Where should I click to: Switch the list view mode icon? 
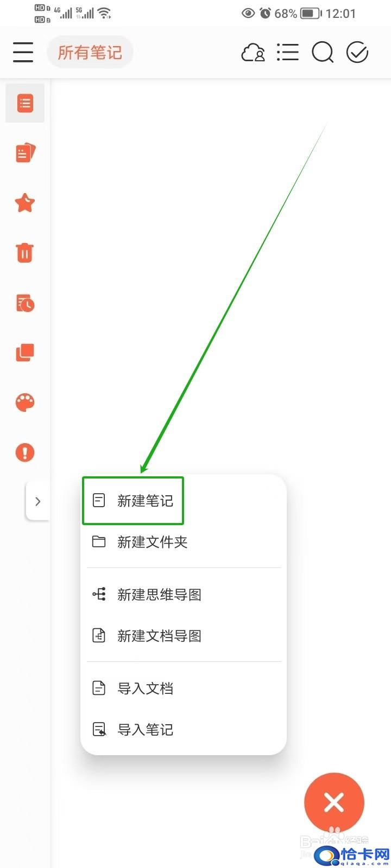click(288, 53)
